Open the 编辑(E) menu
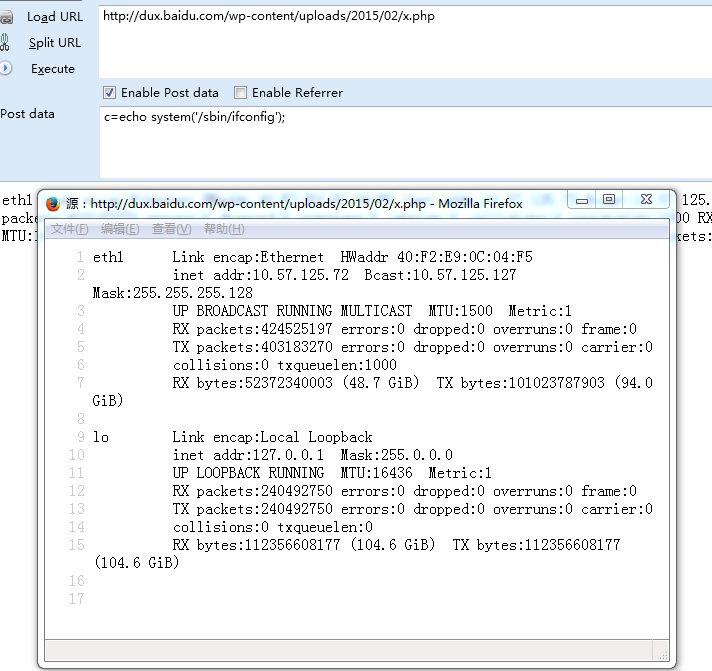Screen dimensions: 712x671 tap(120, 229)
